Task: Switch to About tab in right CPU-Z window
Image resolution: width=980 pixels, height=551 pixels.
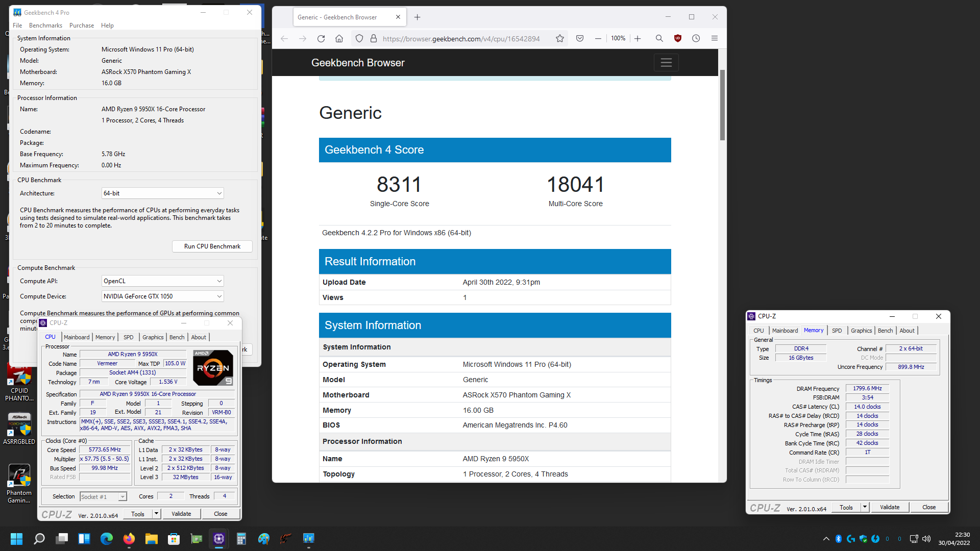Action: pyautogui.click(x=907, y=331)
